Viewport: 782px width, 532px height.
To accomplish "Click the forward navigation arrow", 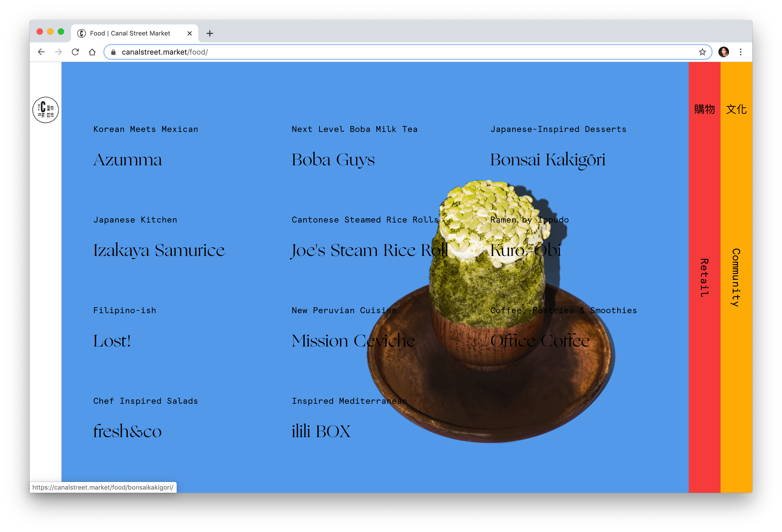I will tap(58, 52).
